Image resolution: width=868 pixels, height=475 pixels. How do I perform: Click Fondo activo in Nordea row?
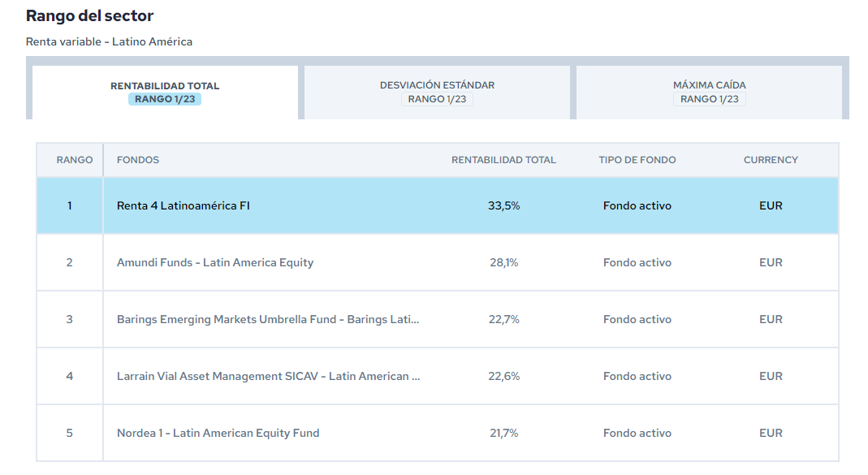click(637, 433)
